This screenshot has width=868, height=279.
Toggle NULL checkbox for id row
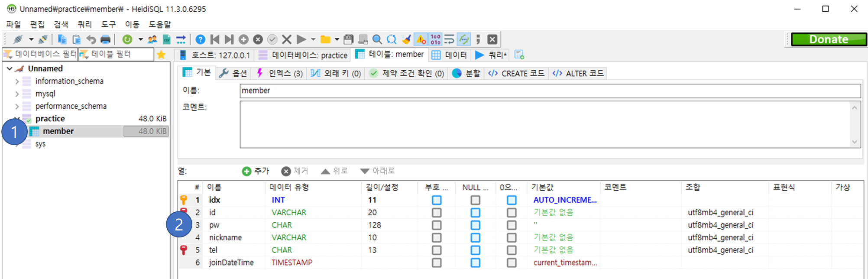point(476,213)
